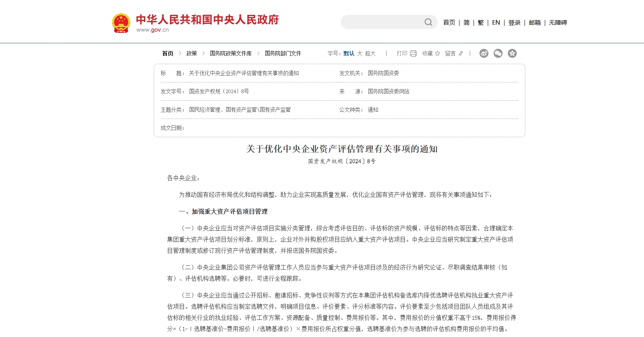The height and width of the screenshot is (337, 644).
Task: Click the national emblem logo
Action: click(x=121, y=23)
